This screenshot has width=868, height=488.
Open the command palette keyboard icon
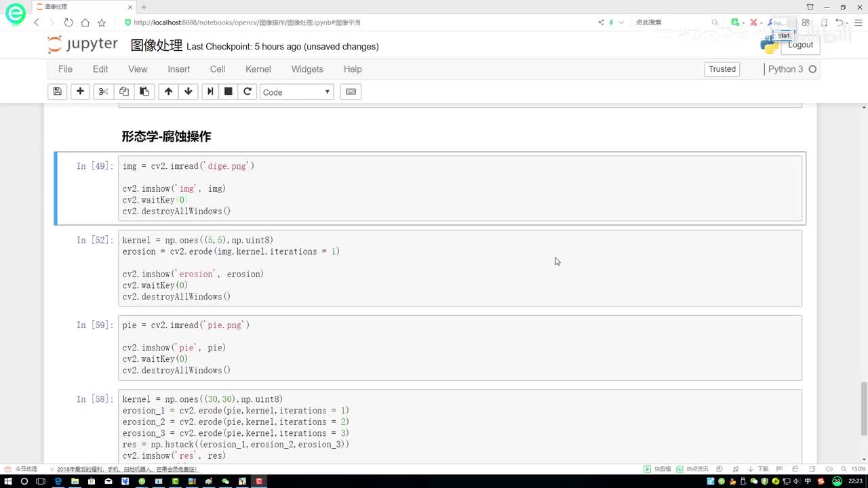point(351,91)
